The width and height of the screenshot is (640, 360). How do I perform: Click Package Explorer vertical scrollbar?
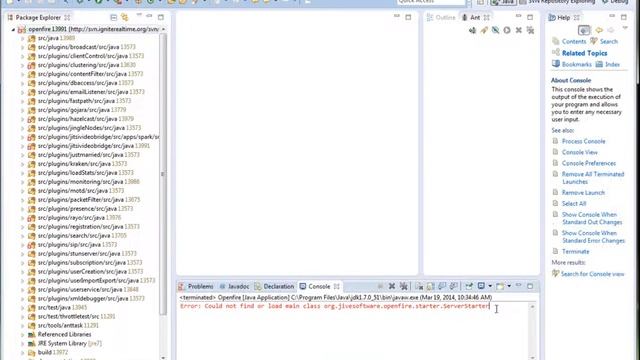point(163,173)
